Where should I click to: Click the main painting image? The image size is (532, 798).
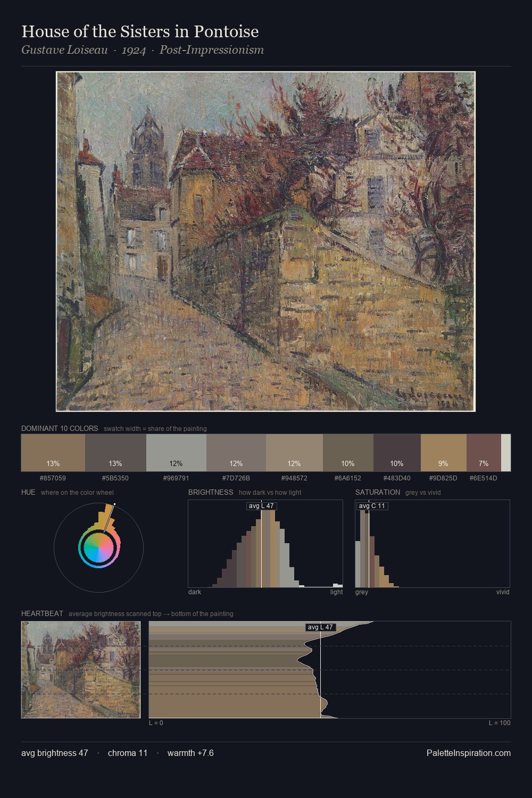tap(265, 242)
